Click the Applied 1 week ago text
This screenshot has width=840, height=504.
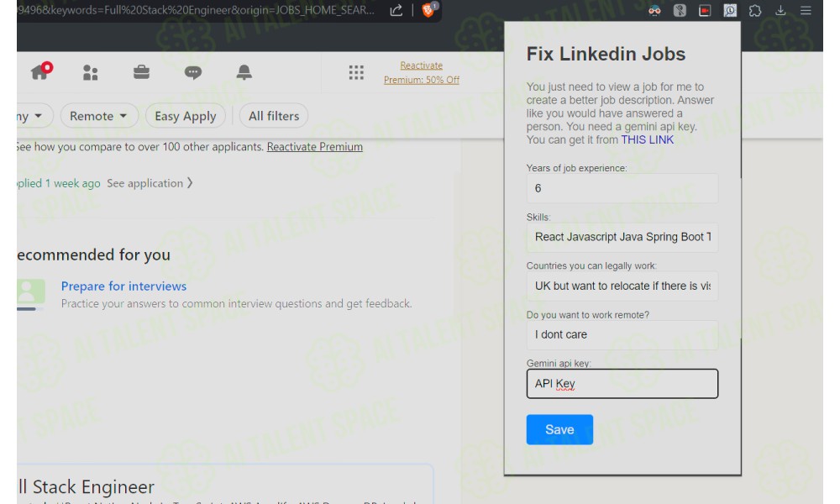(x=59, y=183)
